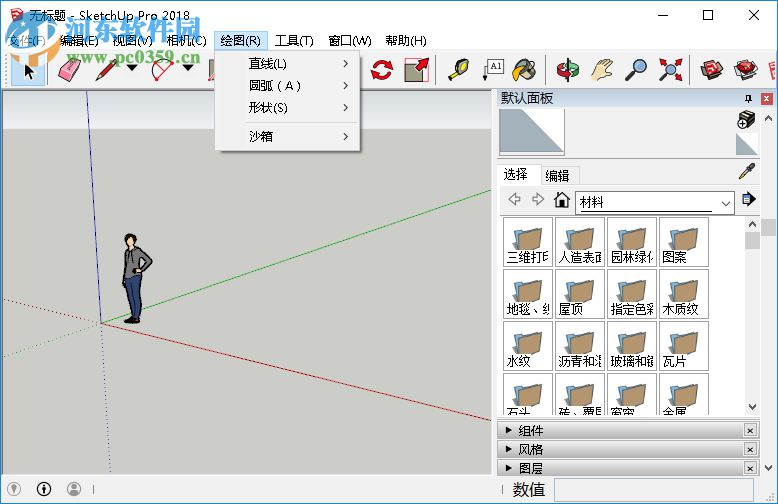The height and width of the screenshot is (504, 778).
Task: Select the pink Eraser tool
Action: [70, 70]
